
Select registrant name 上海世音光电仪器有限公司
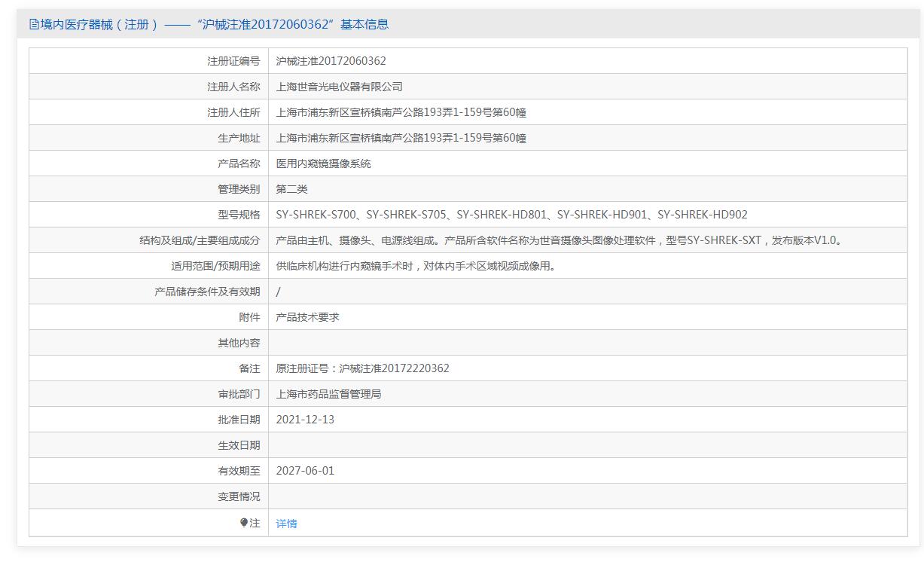(x=340, y=87)
